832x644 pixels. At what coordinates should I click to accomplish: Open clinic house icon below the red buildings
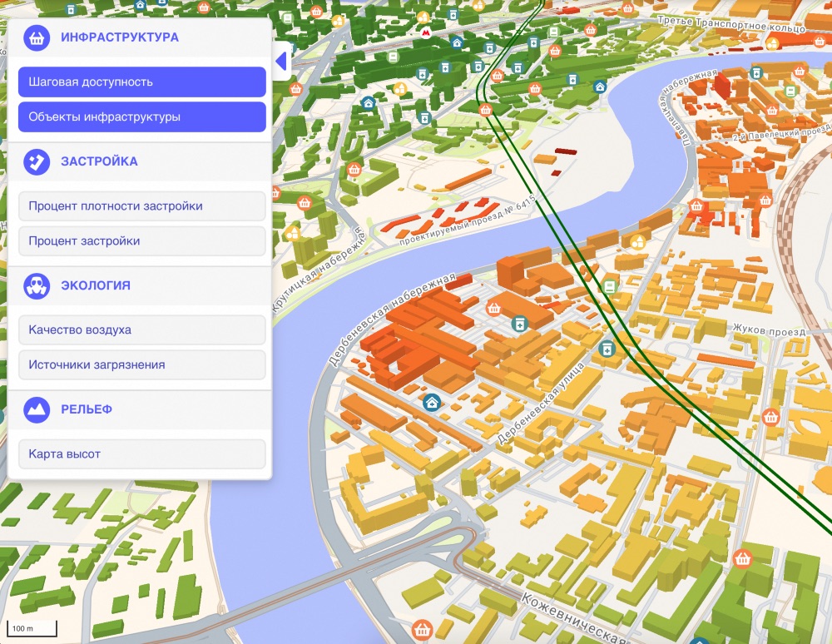tap(432, 403)
